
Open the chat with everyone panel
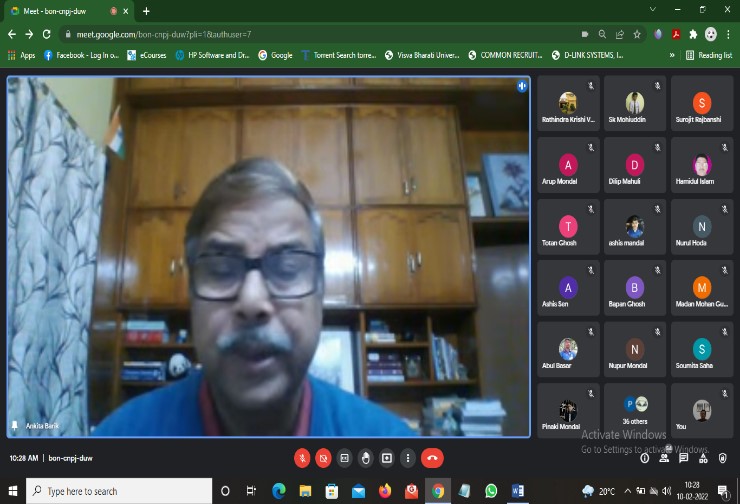683,458
